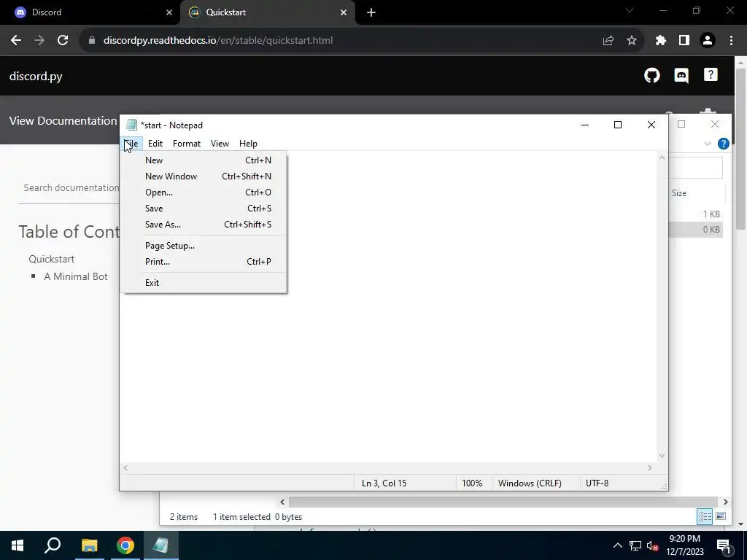Show hidden system tray icons
The width and height of the screenshot is (747, 560).
[x=617, y=545]
